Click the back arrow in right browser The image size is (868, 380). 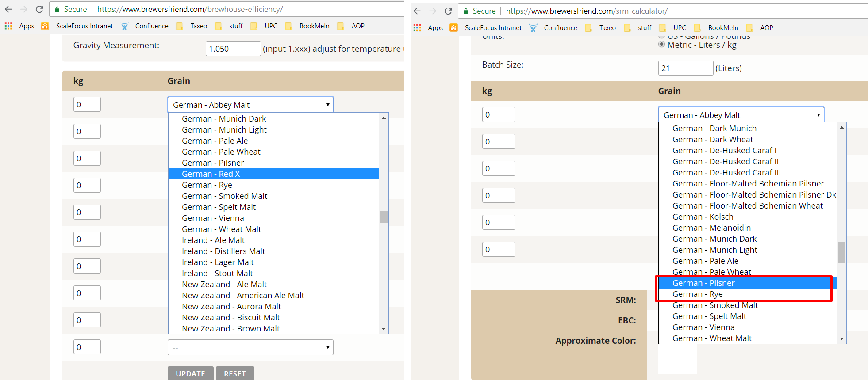point(417,11)
